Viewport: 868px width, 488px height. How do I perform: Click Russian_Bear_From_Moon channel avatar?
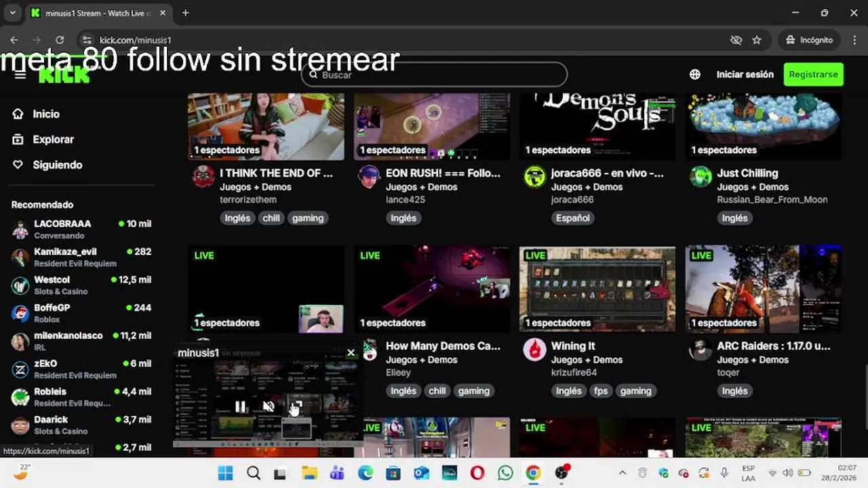pyautogui.click(x=701, y=177)
